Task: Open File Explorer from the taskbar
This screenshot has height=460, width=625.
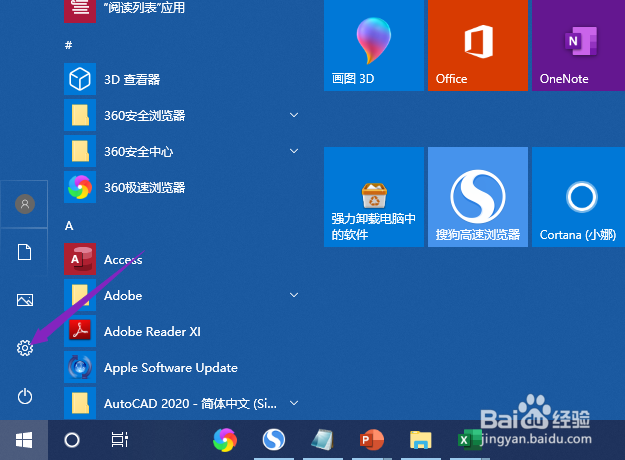Action: point(421,440)
